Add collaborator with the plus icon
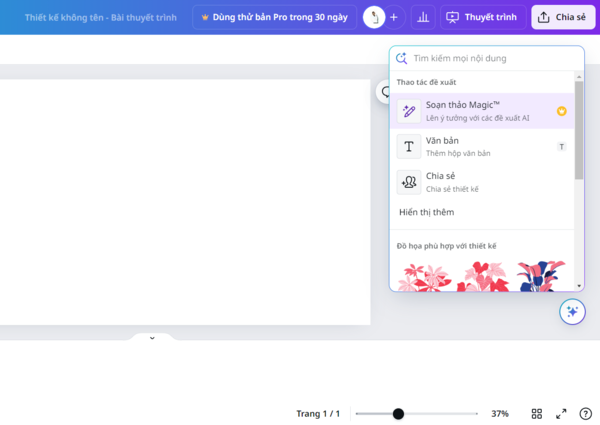The width and height of the screenshot is (600, 425). [394, 17]
